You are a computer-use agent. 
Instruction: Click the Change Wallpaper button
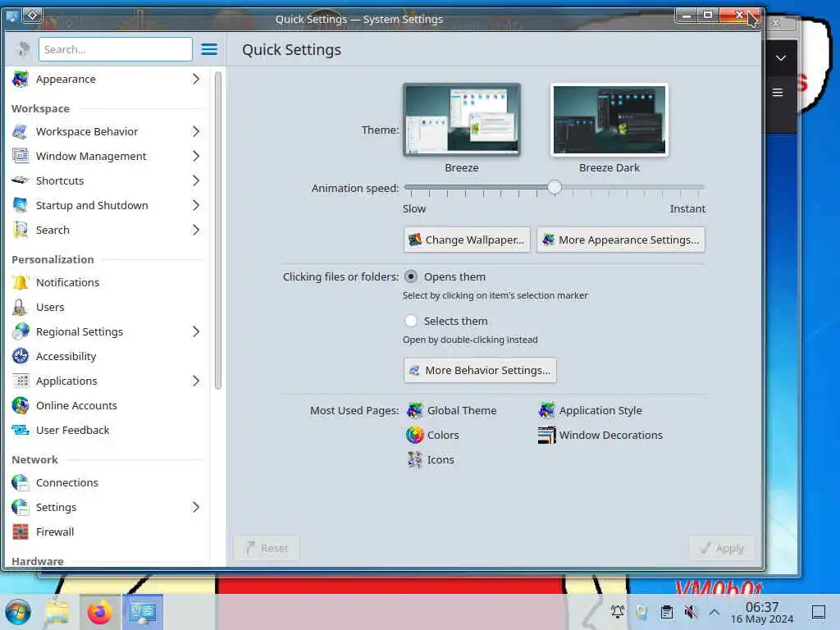point(467,240)
